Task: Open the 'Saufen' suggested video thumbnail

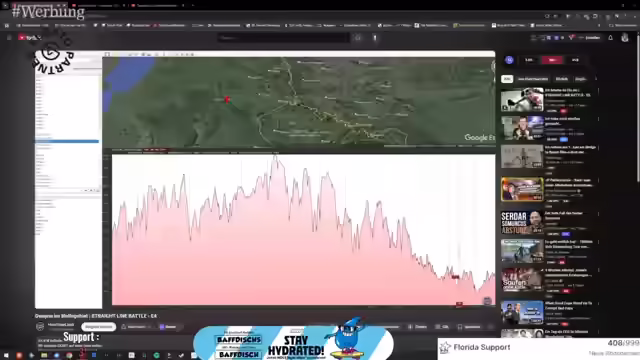Action: (x=522, y=279)
